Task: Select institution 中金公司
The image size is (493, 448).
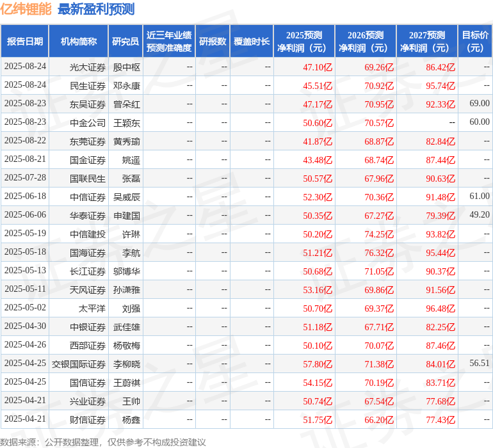Action: click(x=88, y=123)
